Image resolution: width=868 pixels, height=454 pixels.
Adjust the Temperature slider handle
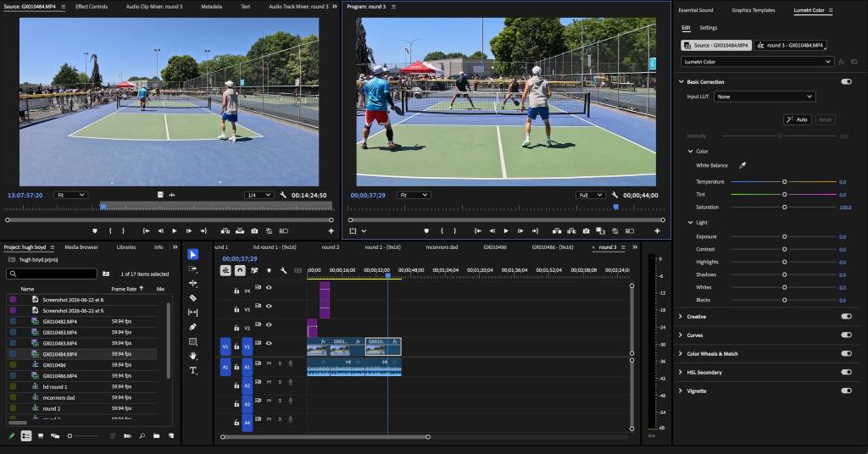click(x=784, y=182)
